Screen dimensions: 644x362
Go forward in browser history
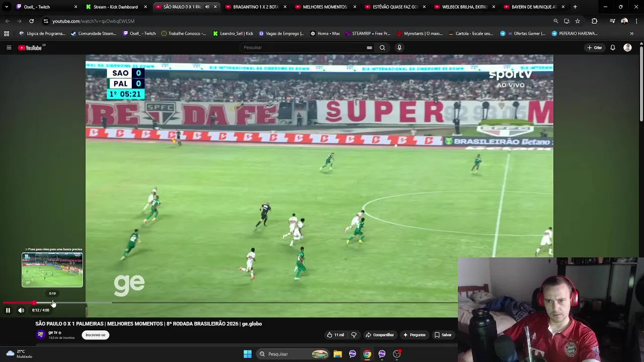19,21
